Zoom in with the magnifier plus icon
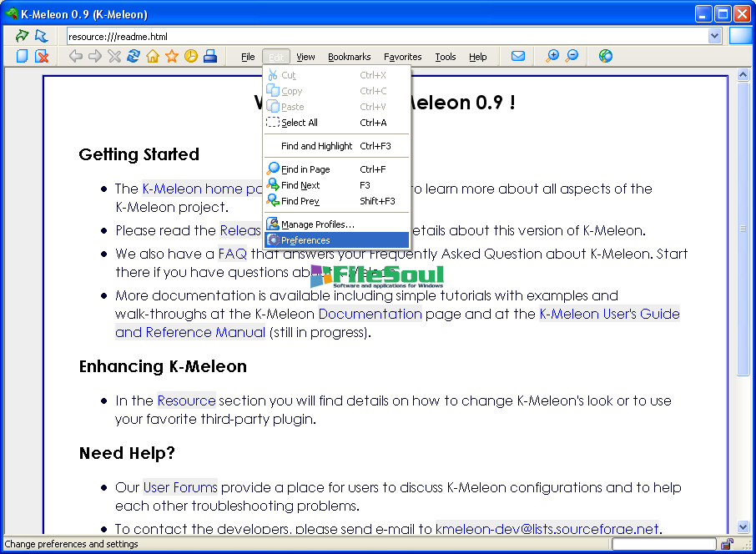The width and height of the screenshot is (756, 554). pyautogui.click(x=552, y=57)
